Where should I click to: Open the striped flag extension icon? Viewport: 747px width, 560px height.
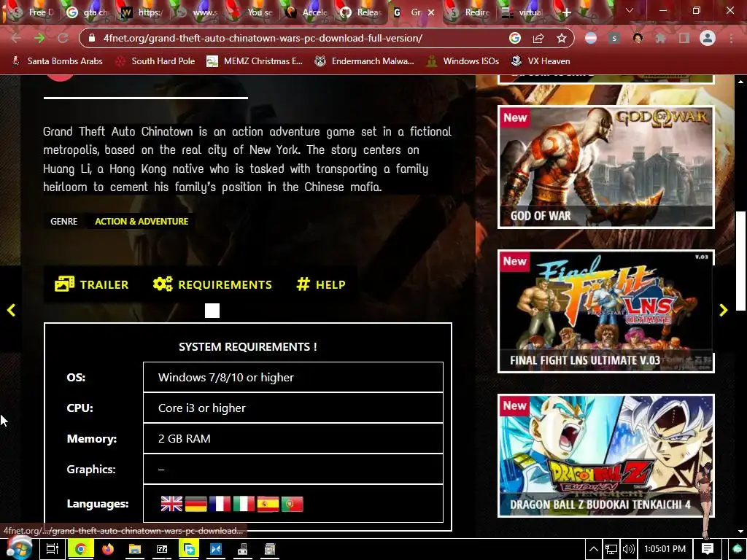[591, 38]
